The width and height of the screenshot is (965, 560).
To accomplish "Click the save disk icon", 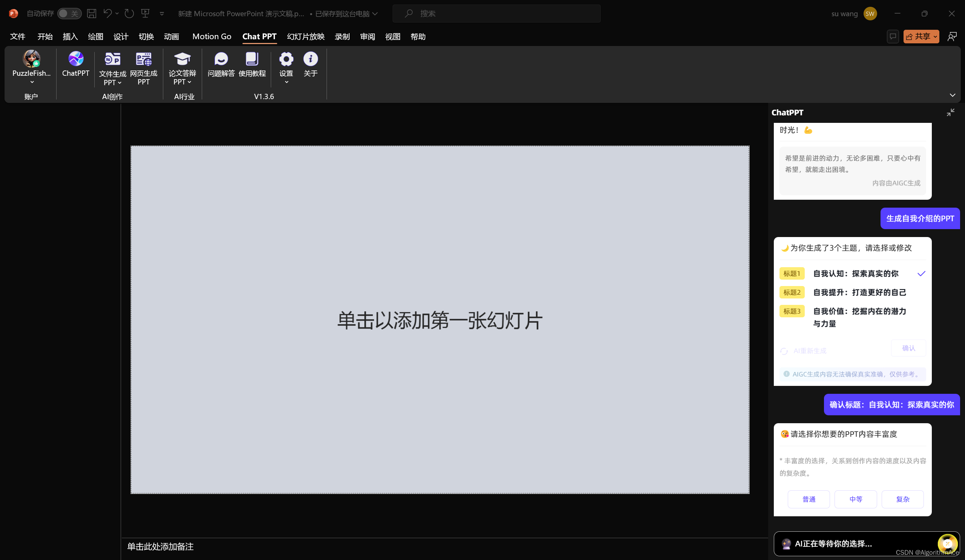I will tap(92, 14).
